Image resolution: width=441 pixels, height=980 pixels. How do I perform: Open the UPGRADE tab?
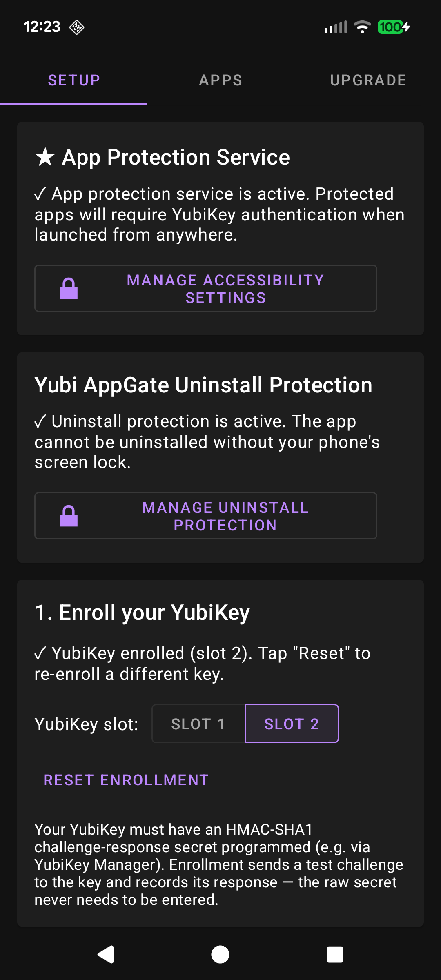tap(368, 80)
